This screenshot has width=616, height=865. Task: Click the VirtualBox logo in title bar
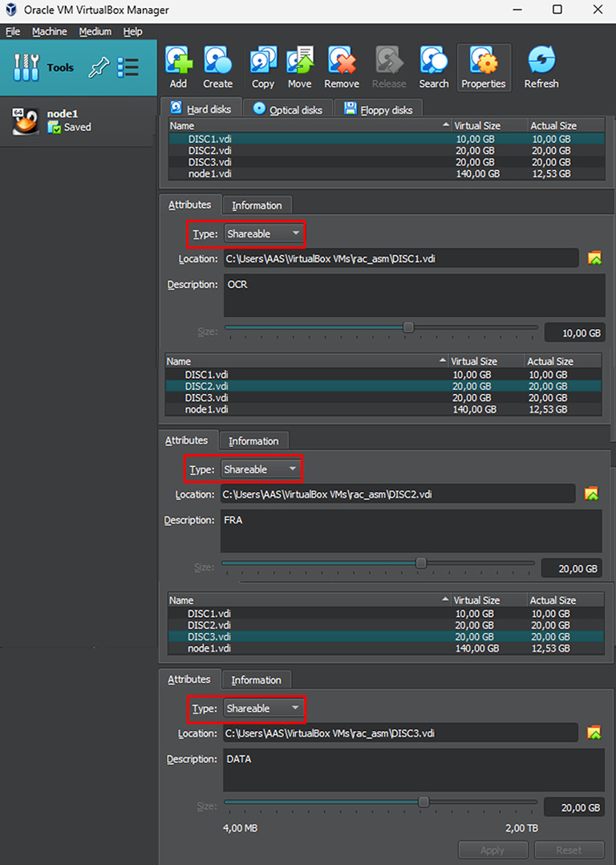[x=11, y=10]
